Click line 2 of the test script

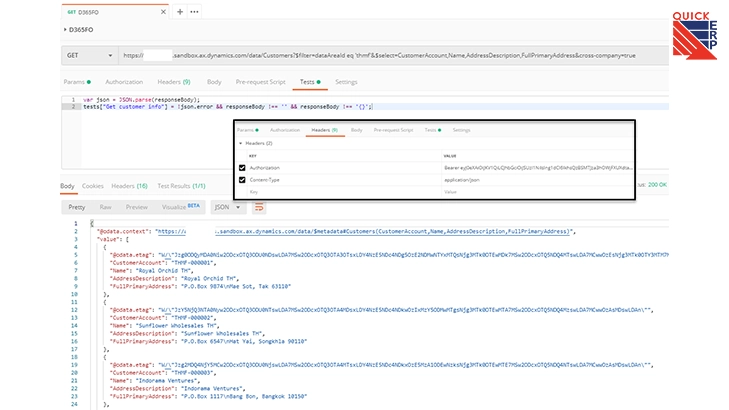pyautogui.click(x=228, y=106)
